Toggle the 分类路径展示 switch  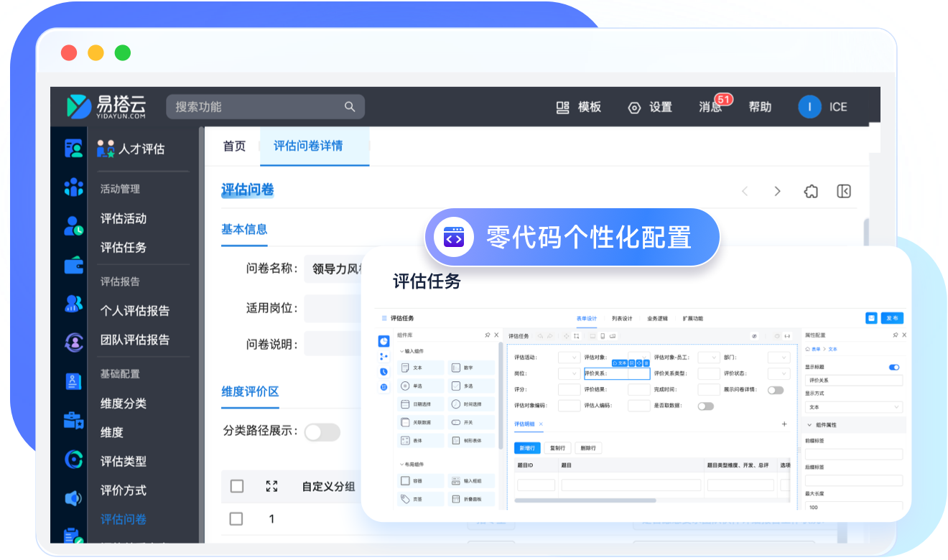[322, 431]
